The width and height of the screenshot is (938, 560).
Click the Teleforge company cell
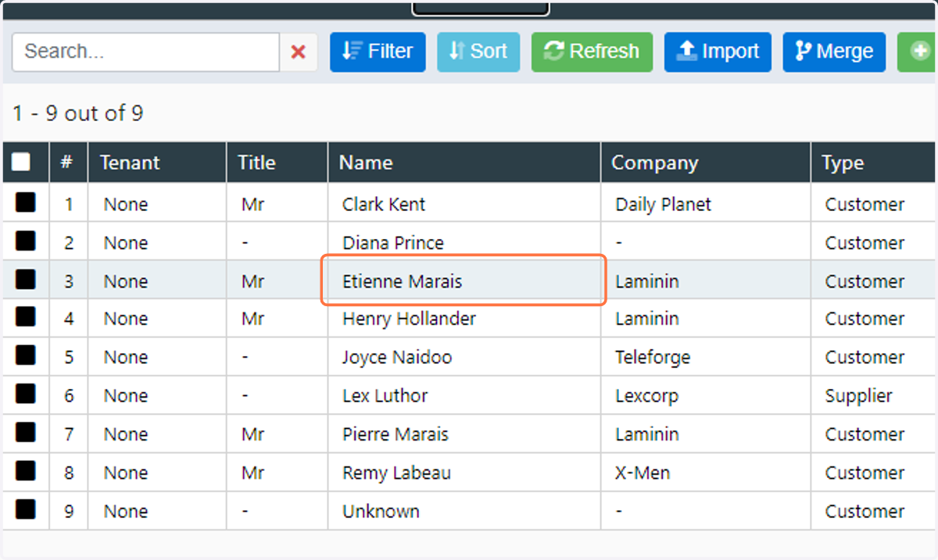pos(705,357)
